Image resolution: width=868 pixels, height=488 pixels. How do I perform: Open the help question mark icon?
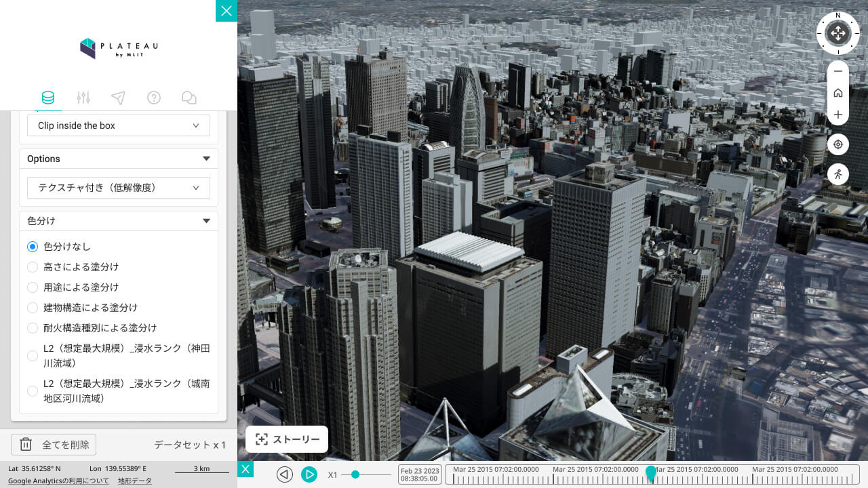(154, 98)
